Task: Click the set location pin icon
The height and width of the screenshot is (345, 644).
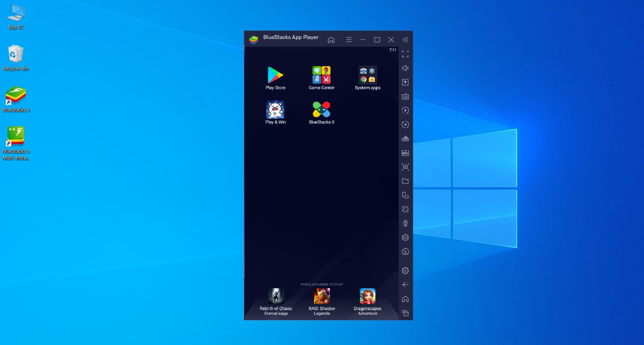Action: click(405, 223)
